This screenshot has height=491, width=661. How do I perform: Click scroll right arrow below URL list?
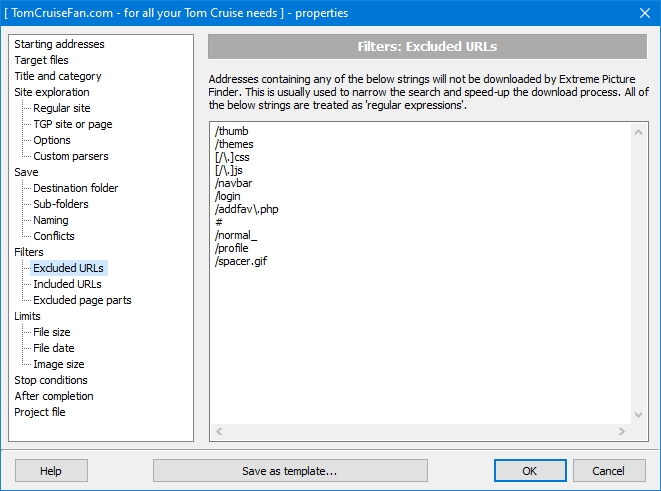click(x=622, y=432)
